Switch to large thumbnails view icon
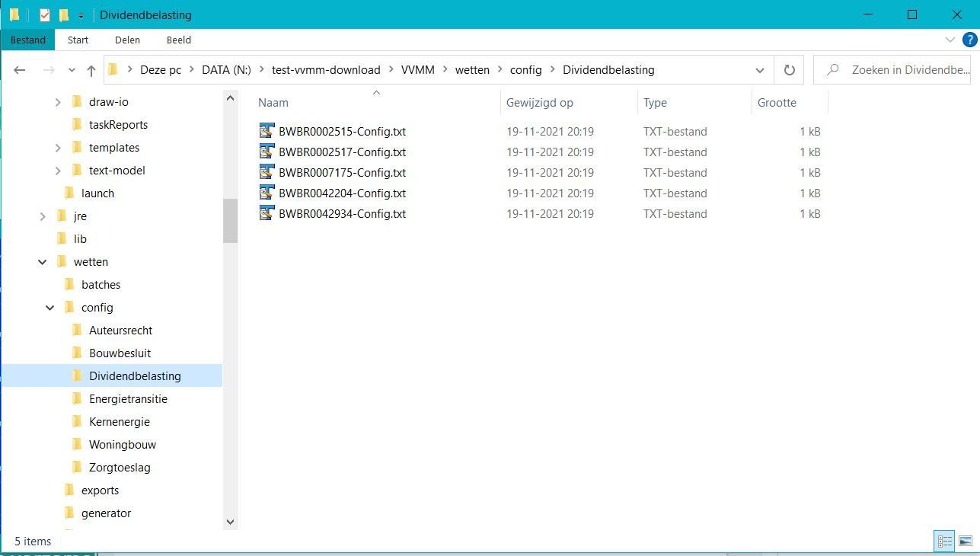 (x=966, y=542)
